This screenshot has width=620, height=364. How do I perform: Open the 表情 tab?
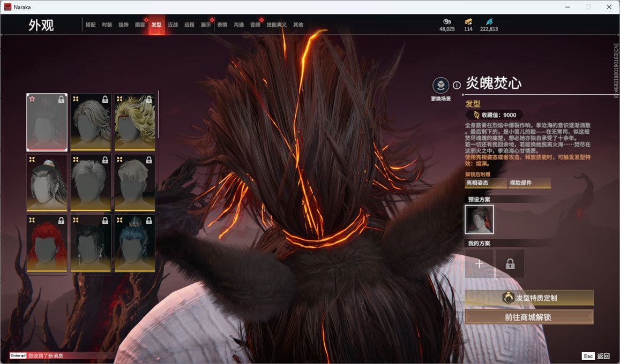pyautogui.click(x=222, y=25)
